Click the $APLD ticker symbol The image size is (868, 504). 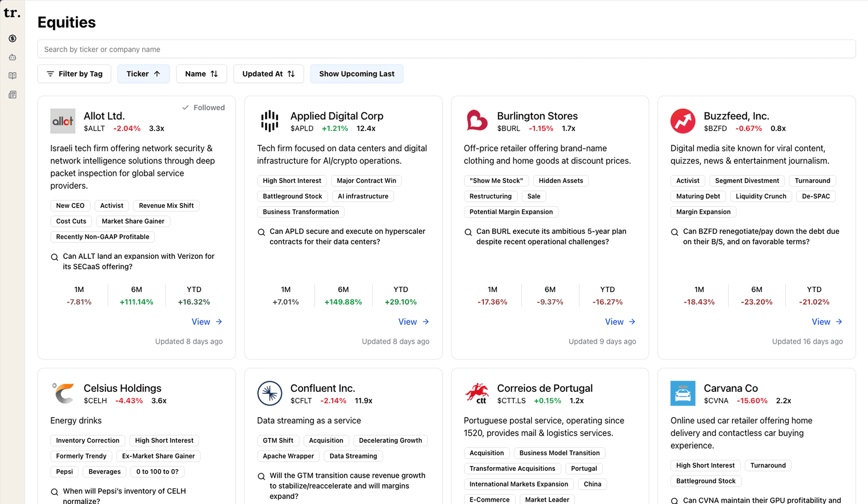[x=302, y=128]
